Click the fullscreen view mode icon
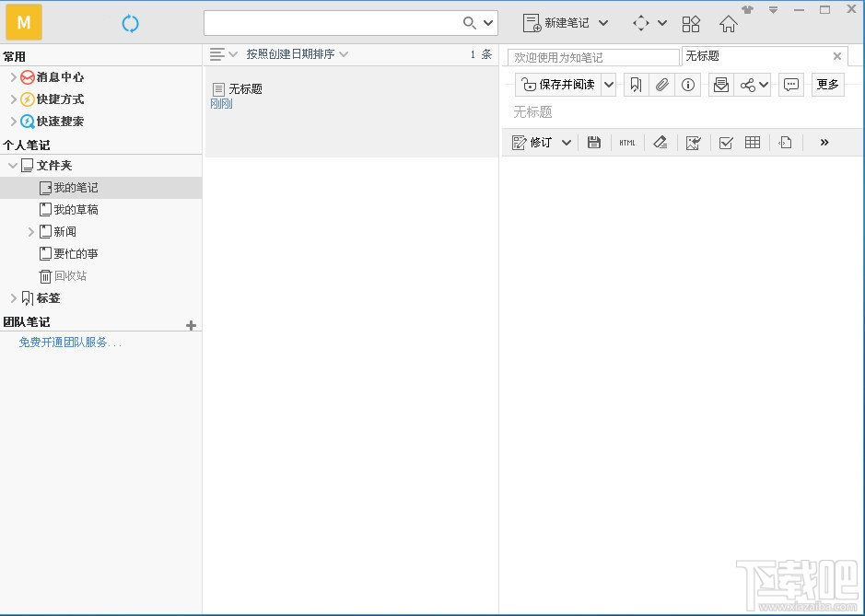 640,23
